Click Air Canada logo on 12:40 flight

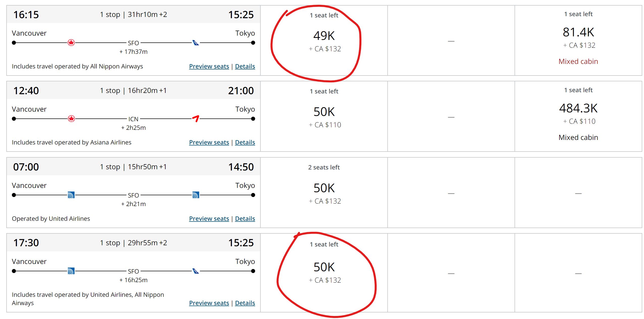pyautogui.click(x=71, y=119)
